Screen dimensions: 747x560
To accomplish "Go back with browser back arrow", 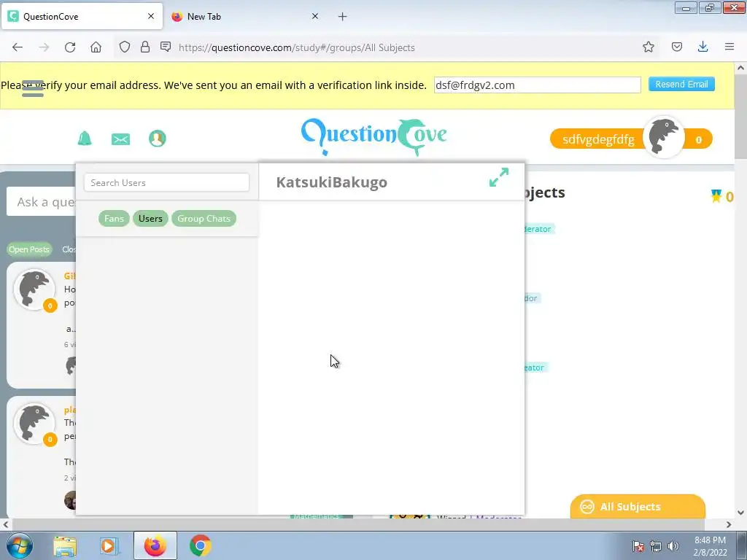I will pos(18,47).
